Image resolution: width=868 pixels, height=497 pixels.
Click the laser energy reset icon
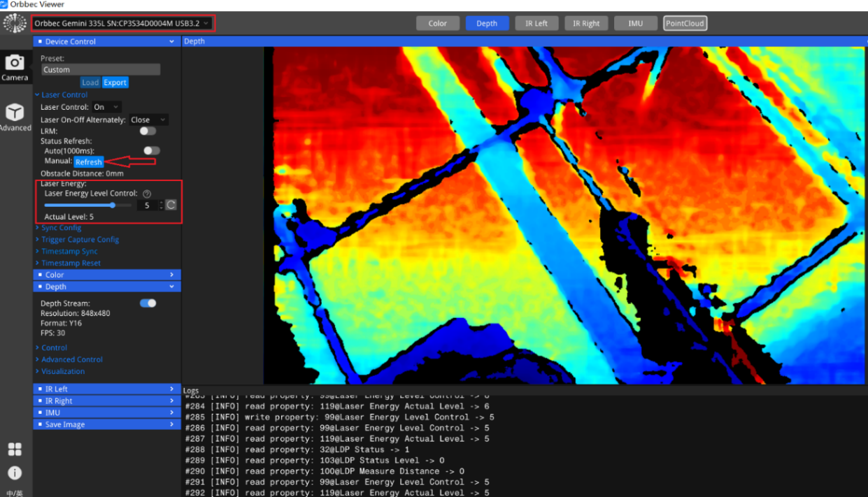point(171,206)
